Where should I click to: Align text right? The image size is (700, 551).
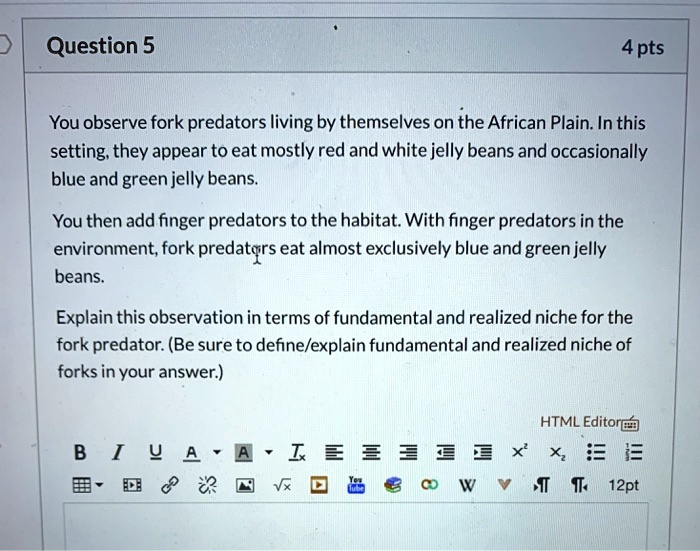point(409,453)
